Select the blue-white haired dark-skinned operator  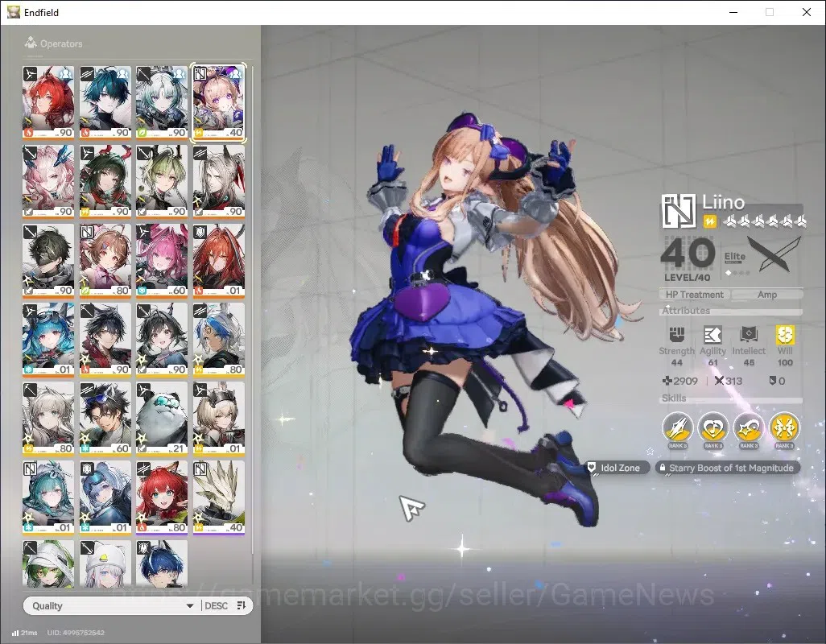pos(219,339)
